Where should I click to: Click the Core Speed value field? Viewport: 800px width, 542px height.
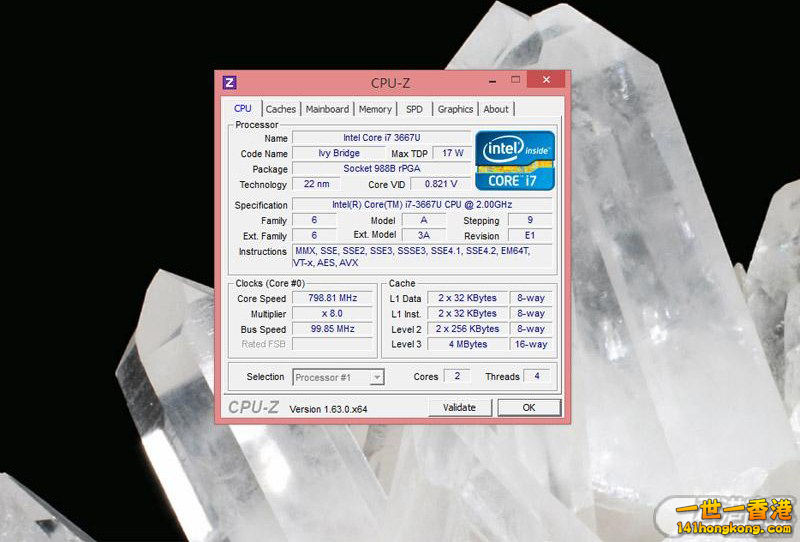[332, 298]
